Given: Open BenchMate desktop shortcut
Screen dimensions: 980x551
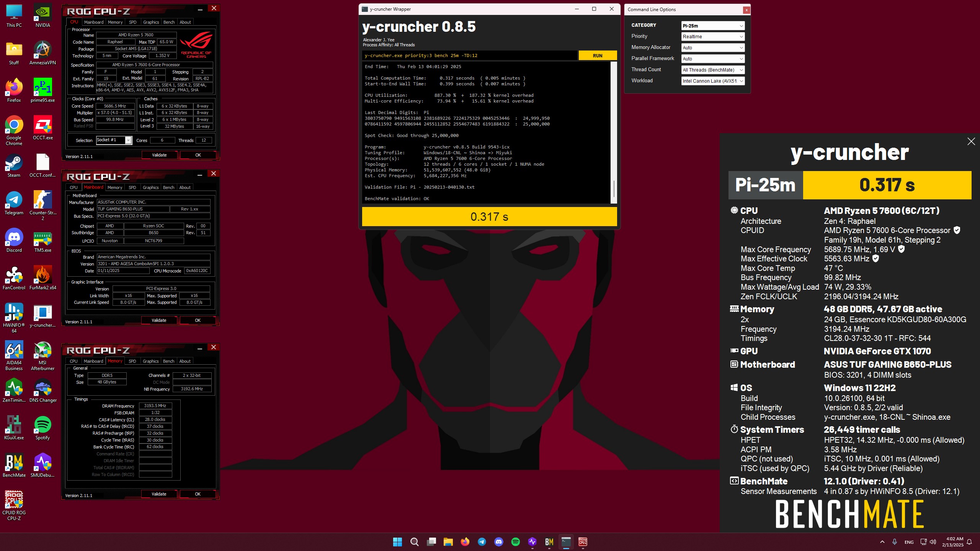Looking at the screenshot, I should point(14,466).
